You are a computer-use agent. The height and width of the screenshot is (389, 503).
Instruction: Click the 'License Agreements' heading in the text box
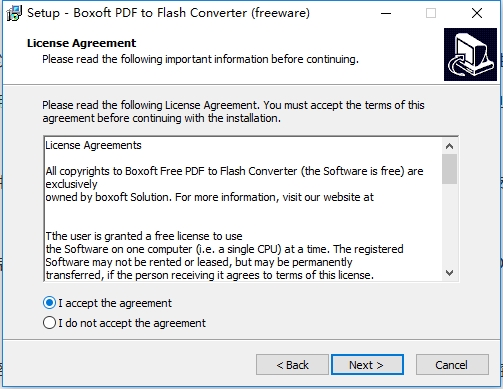coord(93,145)
